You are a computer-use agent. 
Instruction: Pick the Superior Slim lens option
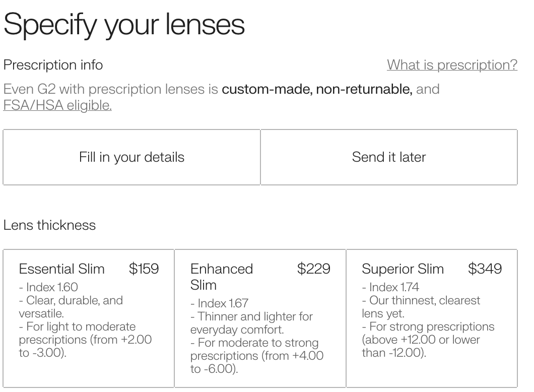(432, 318)
